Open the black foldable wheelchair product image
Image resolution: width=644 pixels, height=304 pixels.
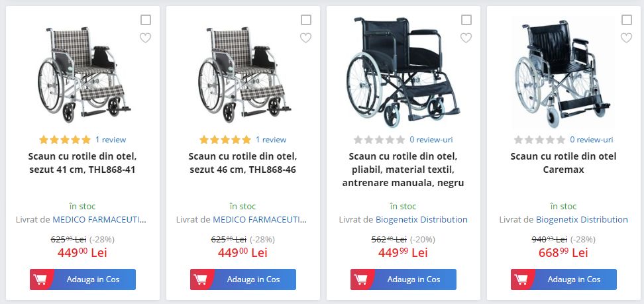[403, 72]
